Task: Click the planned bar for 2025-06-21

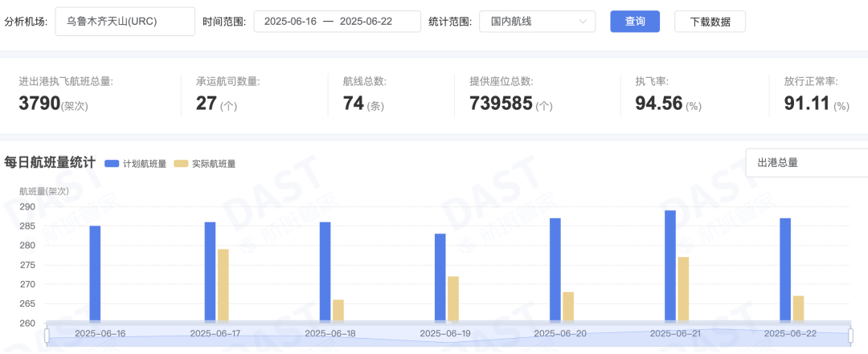Action: pyautogui.click(x=669, y=266)
